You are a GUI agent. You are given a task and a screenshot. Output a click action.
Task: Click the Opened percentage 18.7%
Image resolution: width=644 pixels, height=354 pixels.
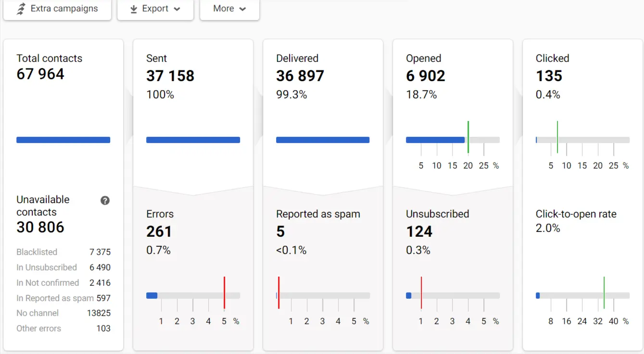coord(421,95)
